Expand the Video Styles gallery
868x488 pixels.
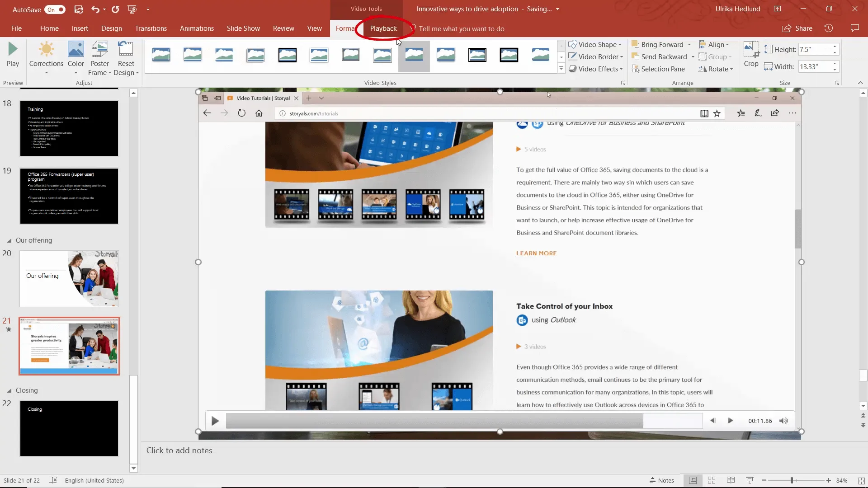(561, 69)
